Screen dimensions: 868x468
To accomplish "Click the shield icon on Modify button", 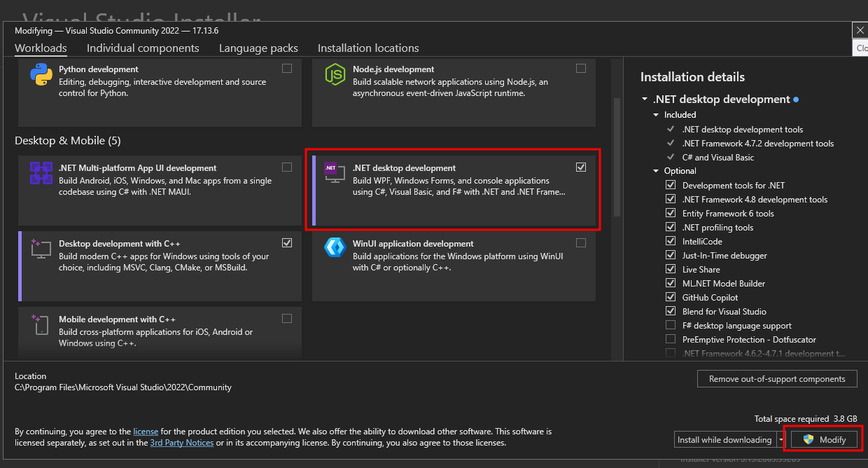I will tap(808, 439).
